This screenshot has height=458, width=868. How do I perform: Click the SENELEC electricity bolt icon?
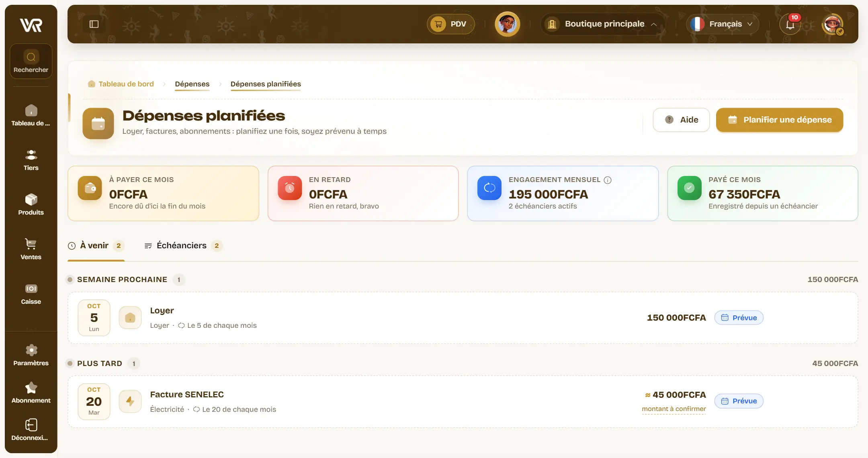point(130,401)
